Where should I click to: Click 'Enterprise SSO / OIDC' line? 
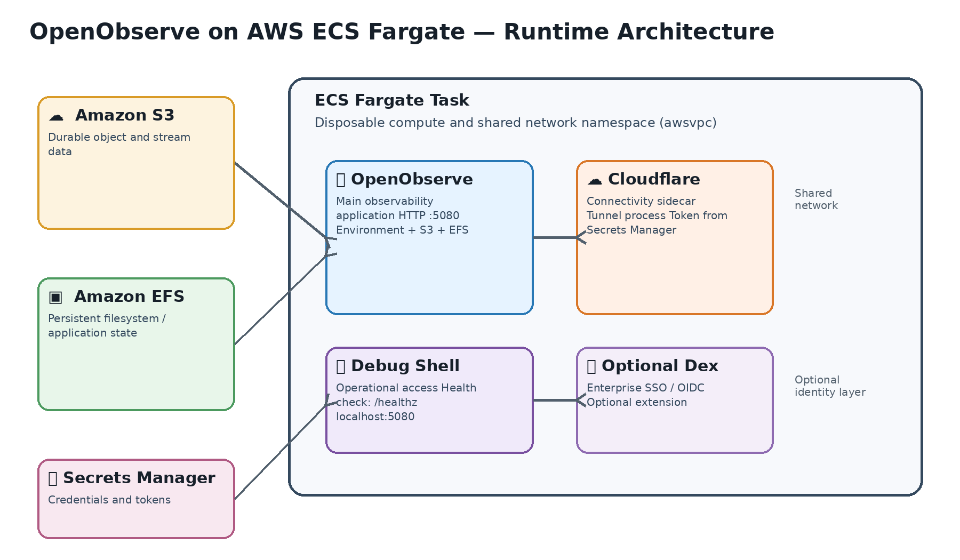point(645,388)
